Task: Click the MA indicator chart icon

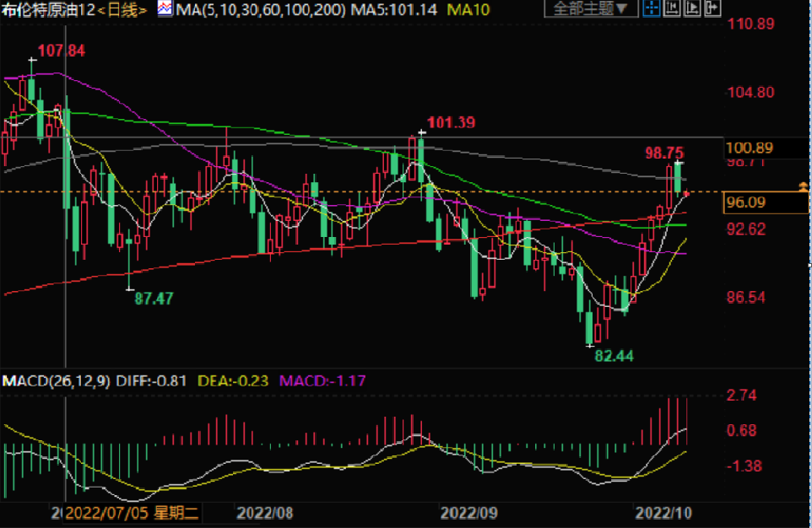Action: coord(164,9)
